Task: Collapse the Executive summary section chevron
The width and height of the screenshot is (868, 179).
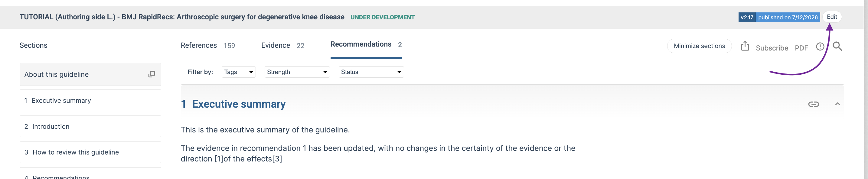Action: coord(837,104)
